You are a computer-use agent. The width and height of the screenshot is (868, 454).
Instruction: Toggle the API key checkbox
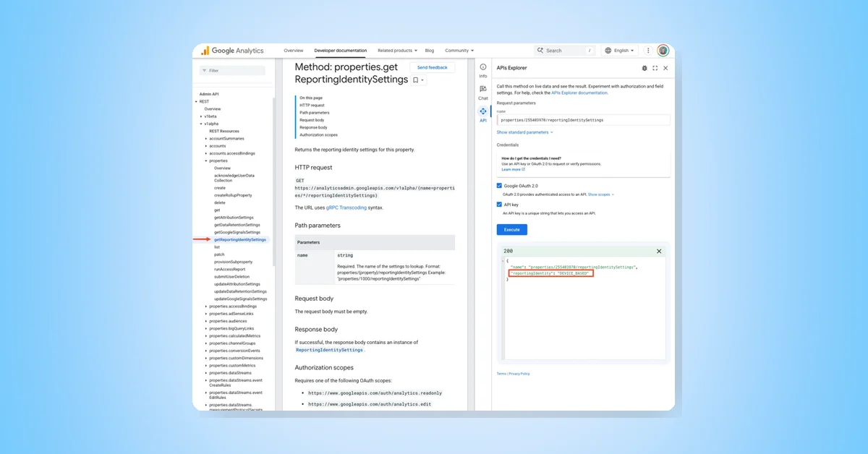[500, 205]
